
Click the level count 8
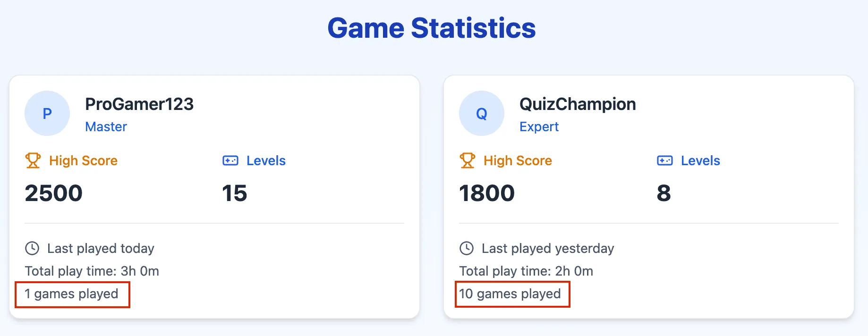click(664, 193)
